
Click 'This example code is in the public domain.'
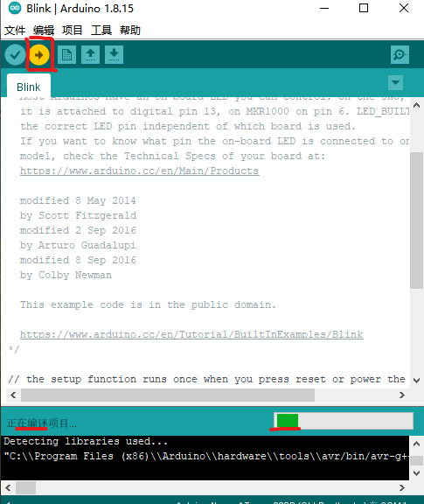[148, 304]
